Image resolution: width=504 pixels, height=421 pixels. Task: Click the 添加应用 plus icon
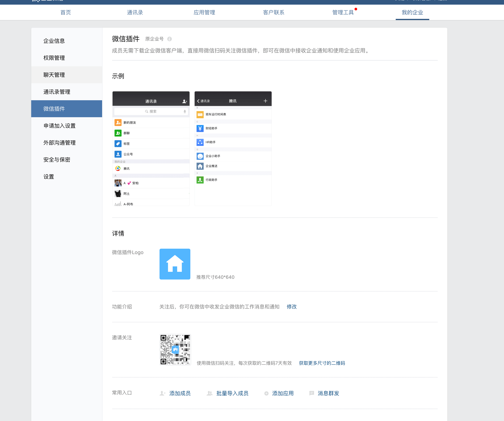click(266, 393)
